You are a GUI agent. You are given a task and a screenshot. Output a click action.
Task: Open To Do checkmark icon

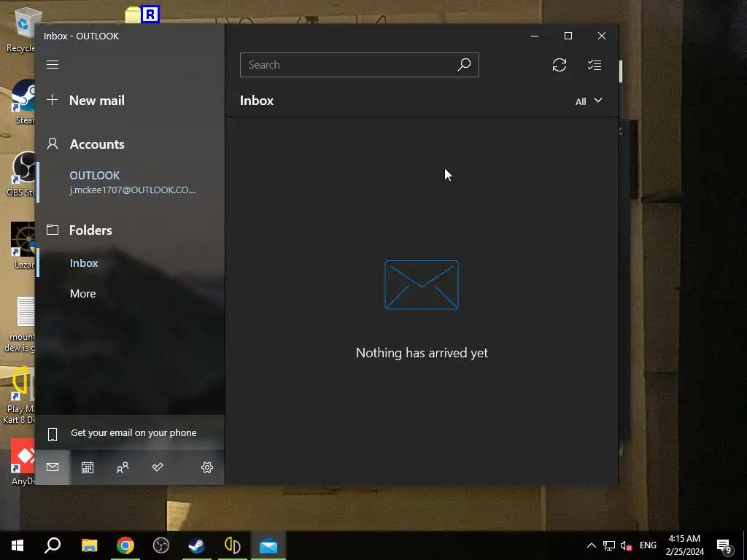[x=158, y=467]
